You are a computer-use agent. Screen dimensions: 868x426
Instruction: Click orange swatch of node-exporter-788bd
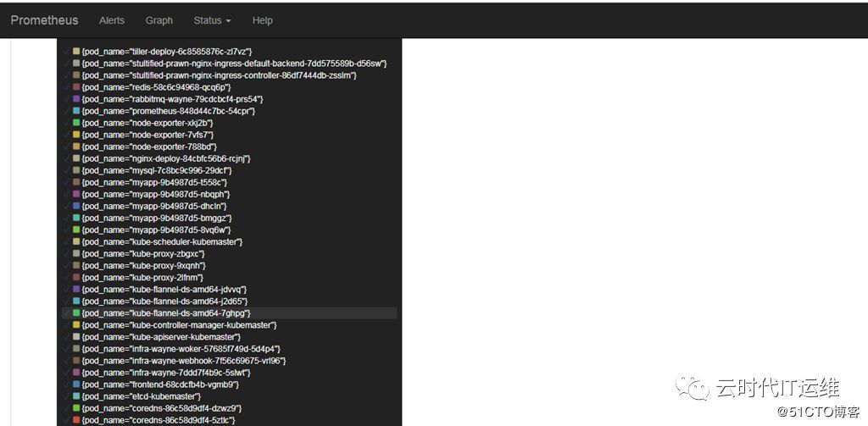tap(76, 147)
